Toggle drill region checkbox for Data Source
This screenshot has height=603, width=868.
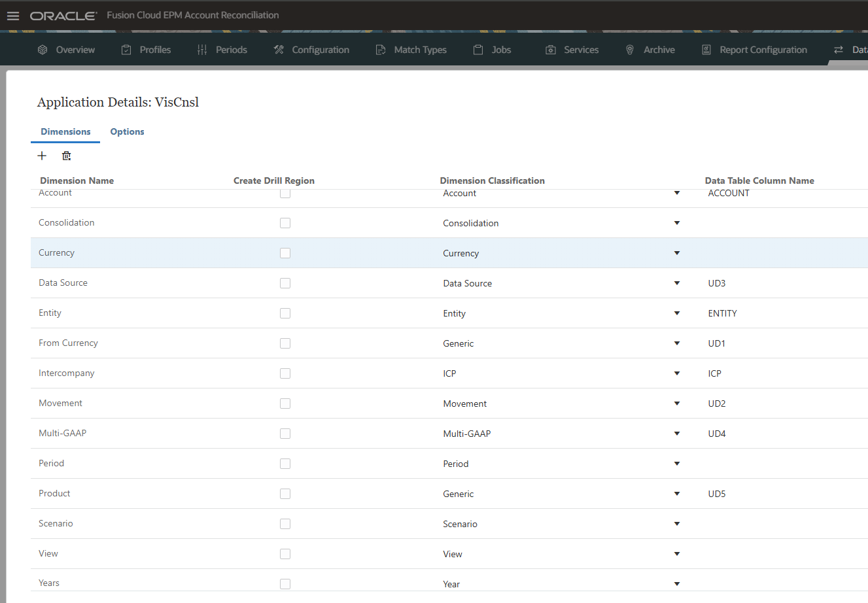[x=285, y=283]
